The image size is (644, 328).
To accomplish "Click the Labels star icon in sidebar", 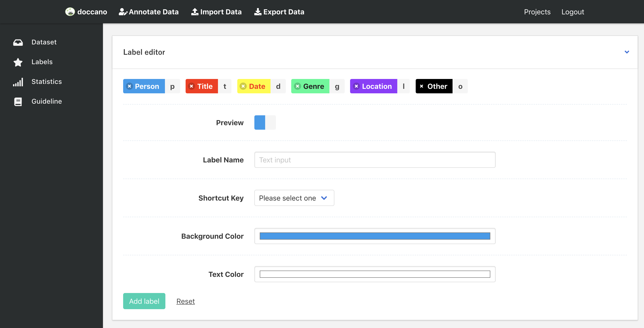I will 18,62.
